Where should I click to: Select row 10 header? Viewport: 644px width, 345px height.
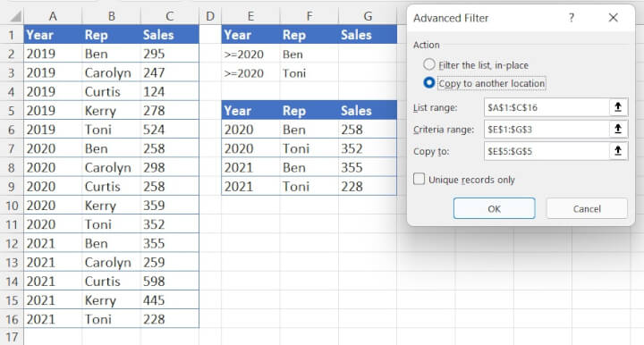coord(12,205)
